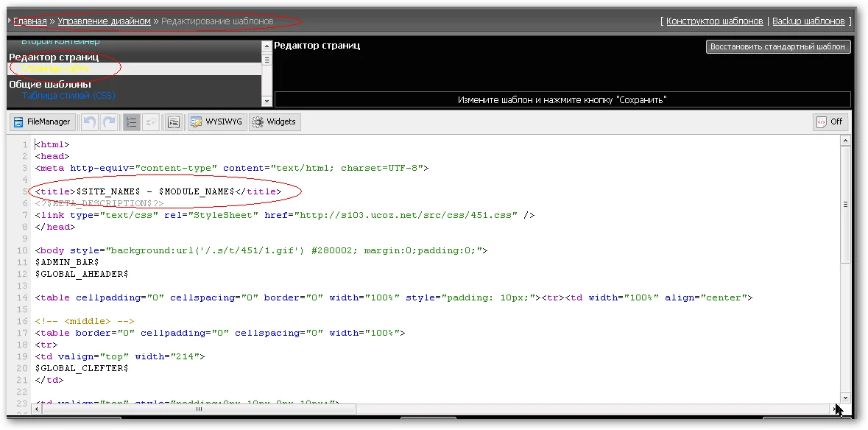Click the template list scrollbar thumb
This screenshot has width=868, height=430.
[x=267, y=59]
